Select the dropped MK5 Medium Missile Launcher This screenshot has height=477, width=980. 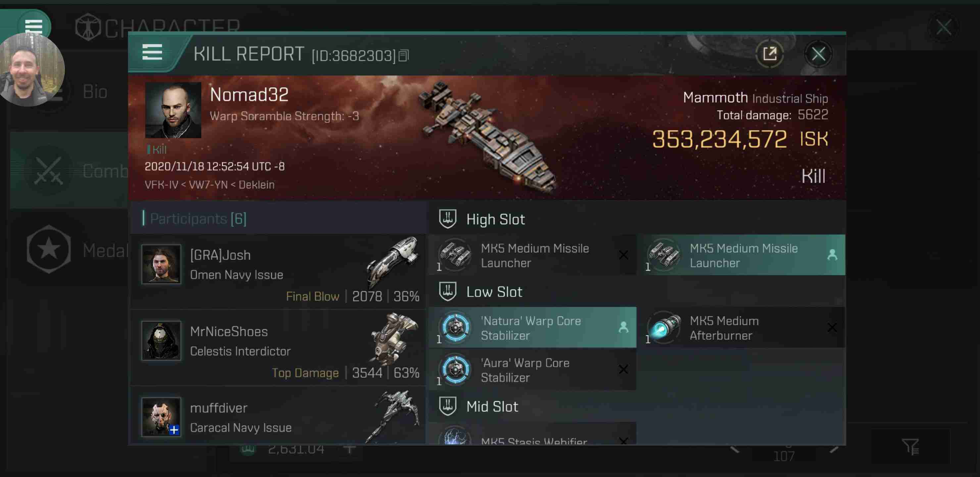point(744,255)
